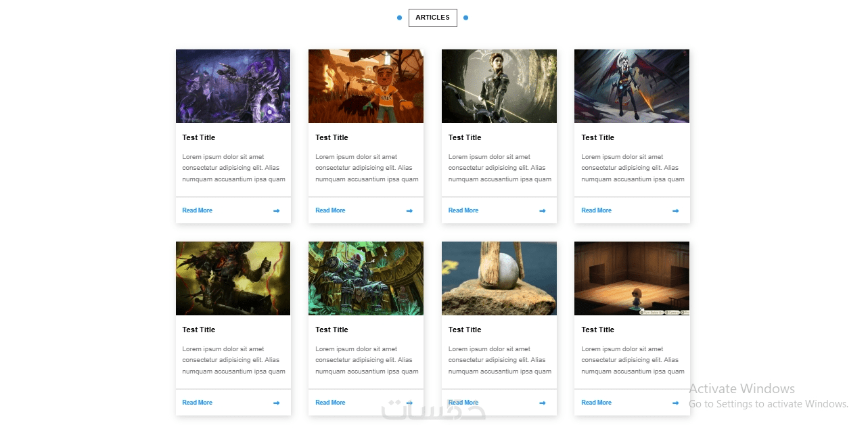The image size is (868, 429).
Task: Click the arrow icon on the wooden room card
Action: pos(675,403)
